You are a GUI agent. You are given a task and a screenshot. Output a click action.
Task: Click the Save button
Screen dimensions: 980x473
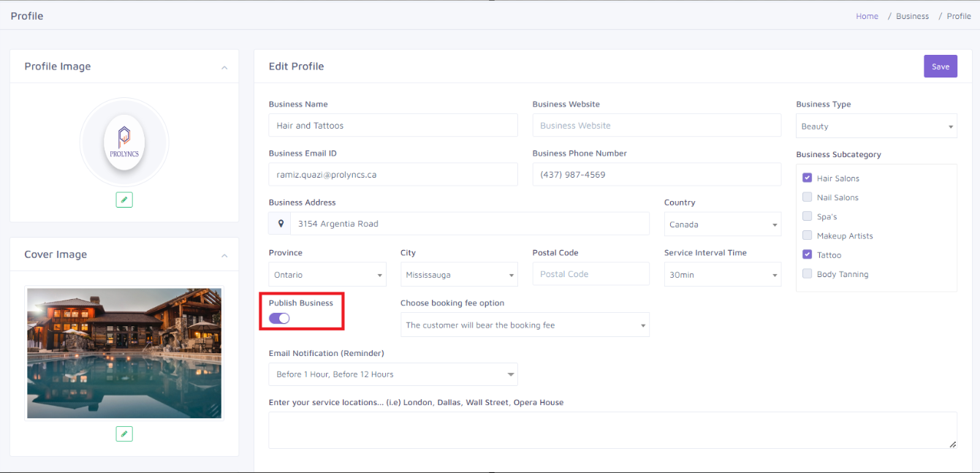pos(941,67)
